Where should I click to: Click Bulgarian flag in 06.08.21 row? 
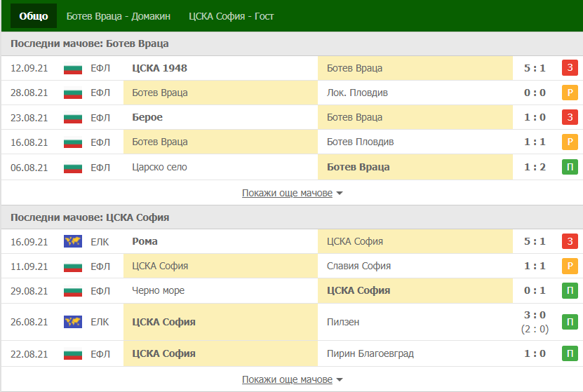tap(73, 168)
